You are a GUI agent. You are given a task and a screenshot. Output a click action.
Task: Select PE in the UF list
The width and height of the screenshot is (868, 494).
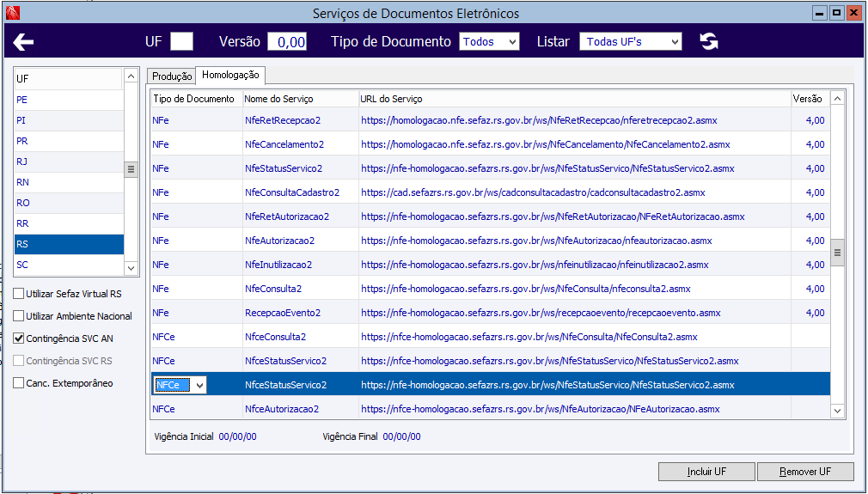tap(69, 101)
